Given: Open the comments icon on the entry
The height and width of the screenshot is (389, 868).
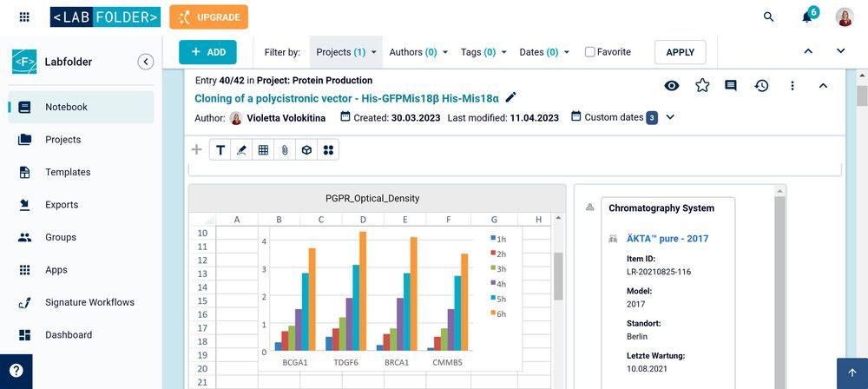Looking at the screenshot, I should point(731,85).
